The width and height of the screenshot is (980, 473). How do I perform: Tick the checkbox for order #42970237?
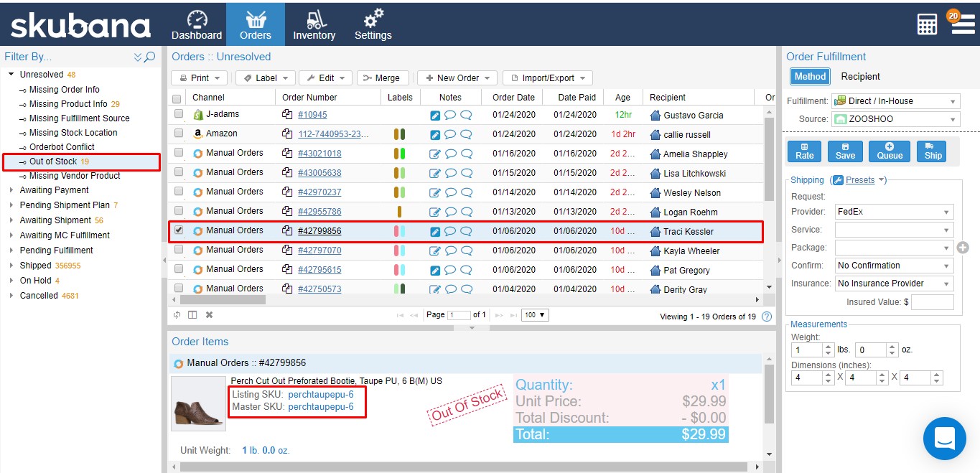pyautogui.click(x=179, y=191)
